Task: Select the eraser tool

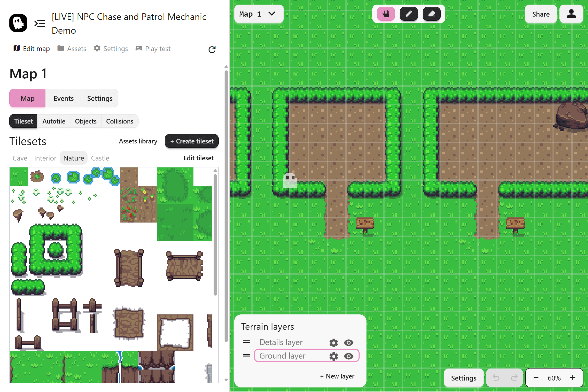Action: pos(432,14)
